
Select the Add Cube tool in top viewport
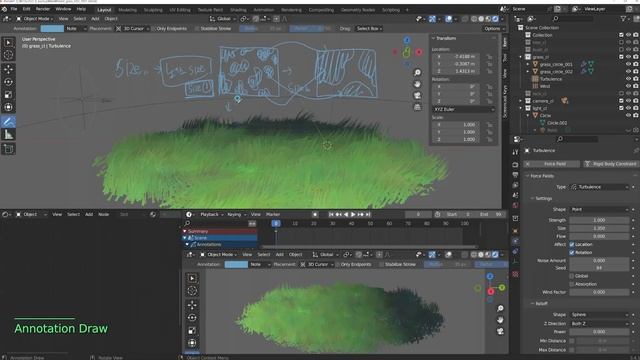(8, 149)
